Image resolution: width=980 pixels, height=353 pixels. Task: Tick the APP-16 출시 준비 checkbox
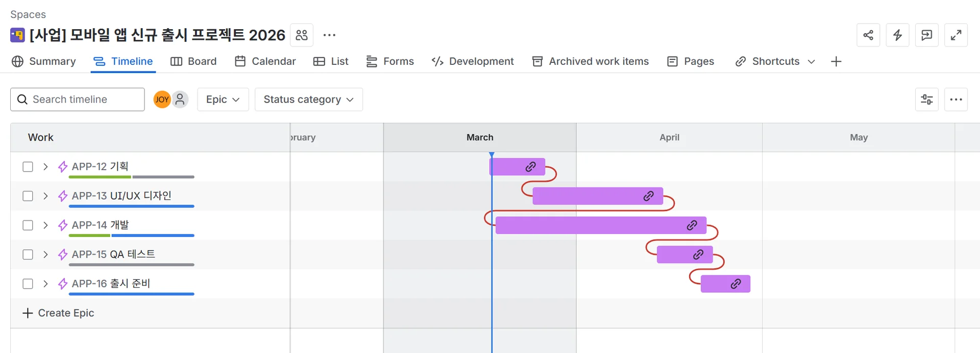(28, 284)
